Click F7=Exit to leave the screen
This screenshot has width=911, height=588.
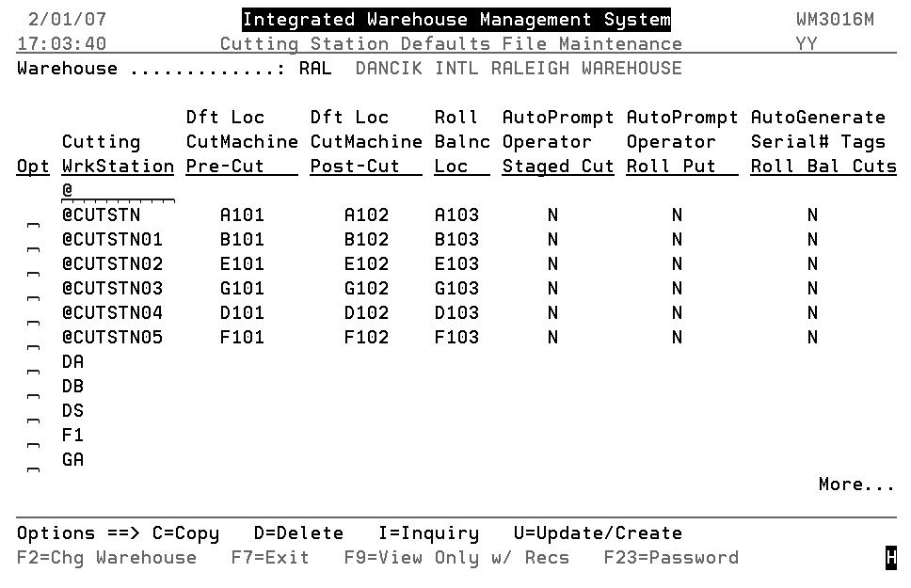(x=270, y=558)
